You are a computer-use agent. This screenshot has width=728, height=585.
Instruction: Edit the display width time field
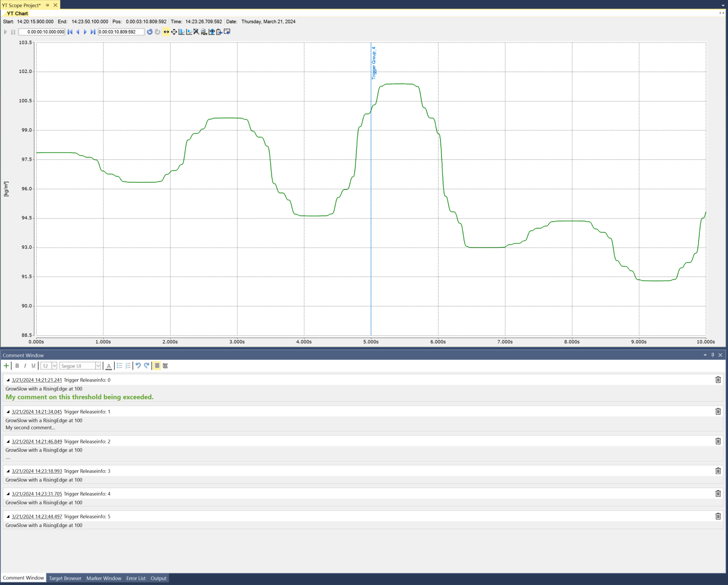pos(42,32)
